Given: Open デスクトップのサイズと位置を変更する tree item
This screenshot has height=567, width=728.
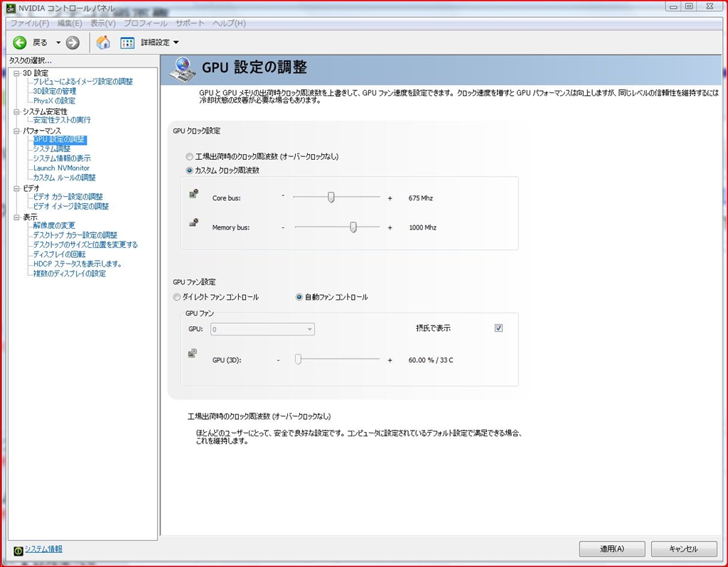Looking at the screenshot, I should [85, 245].
